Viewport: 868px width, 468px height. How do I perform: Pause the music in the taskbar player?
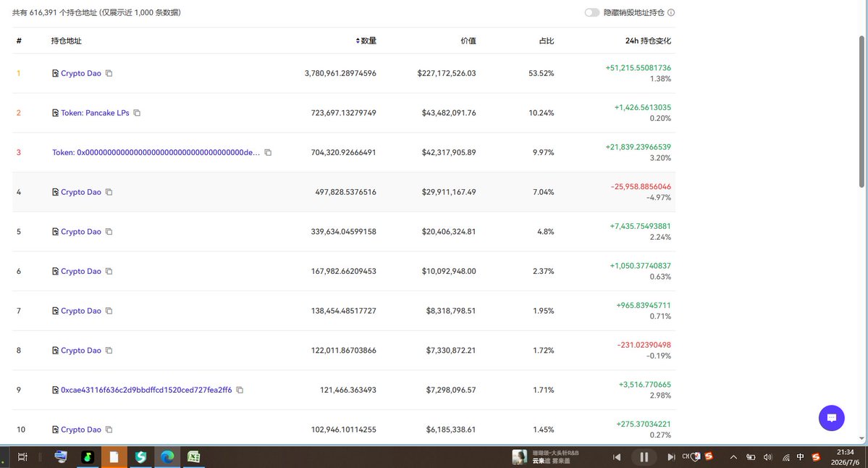(x=644, y=457)
